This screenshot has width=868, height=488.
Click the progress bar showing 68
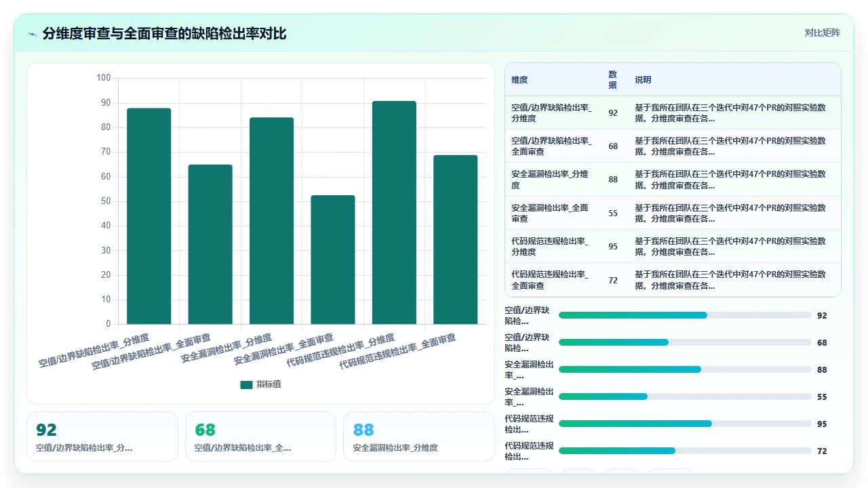click(x=685, y=342)
